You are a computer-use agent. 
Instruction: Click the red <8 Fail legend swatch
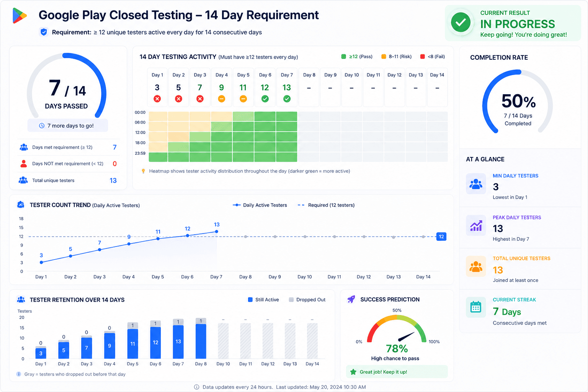[x=423, y=57]
